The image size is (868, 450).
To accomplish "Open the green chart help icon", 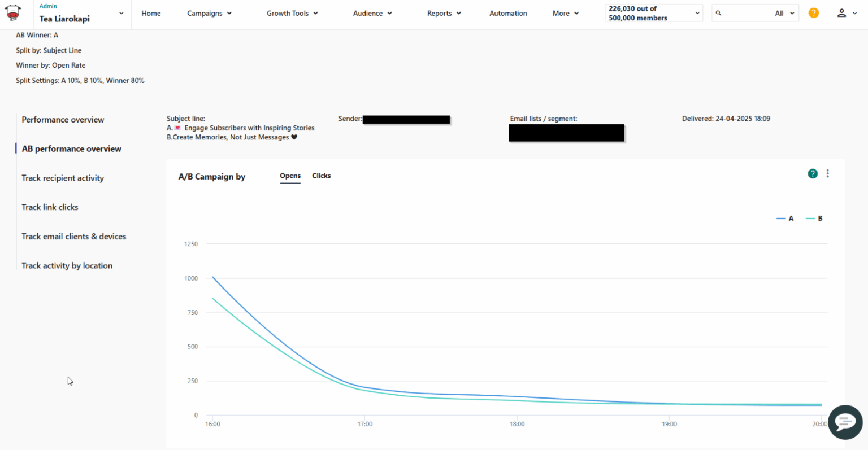I will click(813, 173).
